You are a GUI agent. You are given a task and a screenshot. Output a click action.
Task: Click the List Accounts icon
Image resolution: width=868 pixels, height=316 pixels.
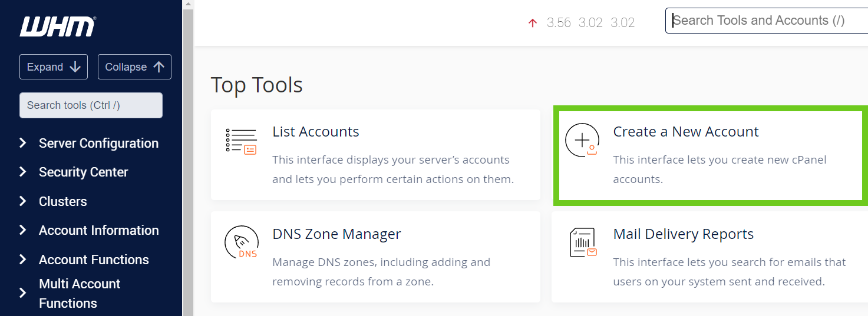[241, 141]
